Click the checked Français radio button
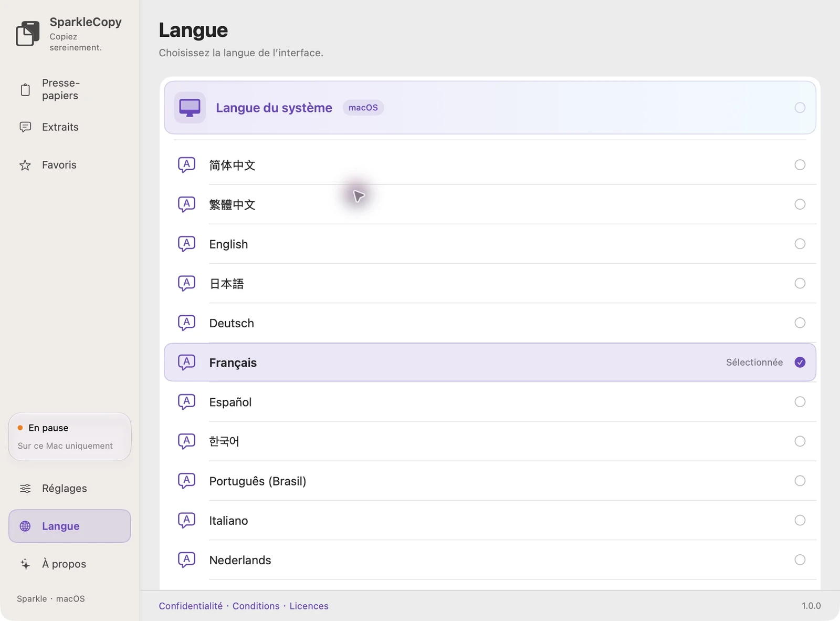 coord(800,362)
